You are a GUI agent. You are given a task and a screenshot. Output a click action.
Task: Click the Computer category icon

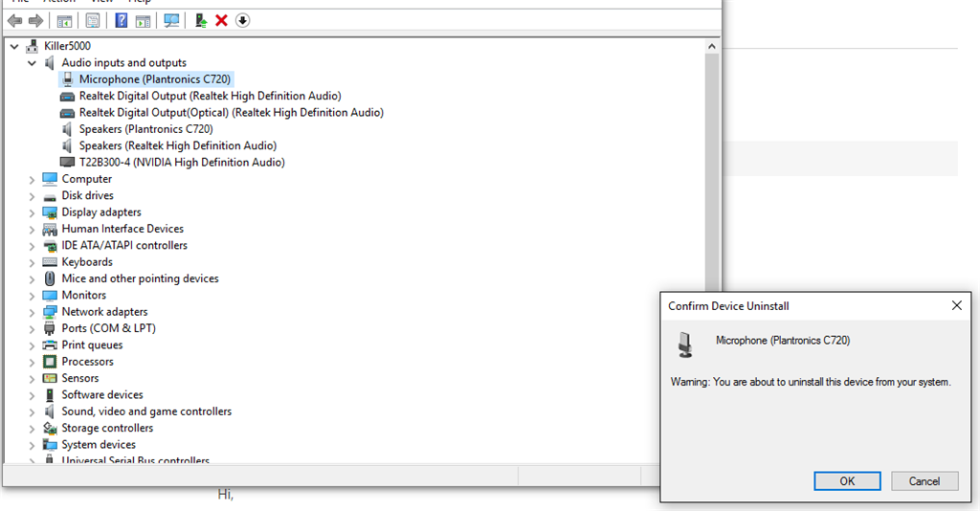50,179
